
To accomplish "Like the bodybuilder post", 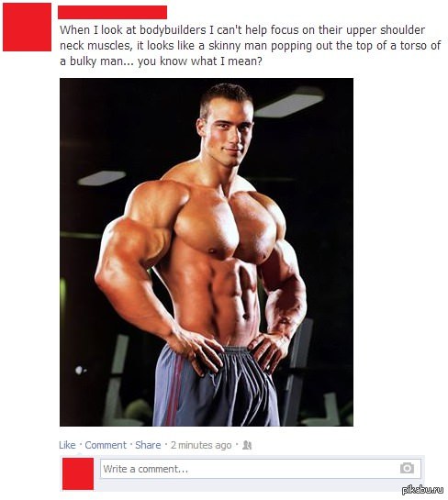I will click(67, 445).
